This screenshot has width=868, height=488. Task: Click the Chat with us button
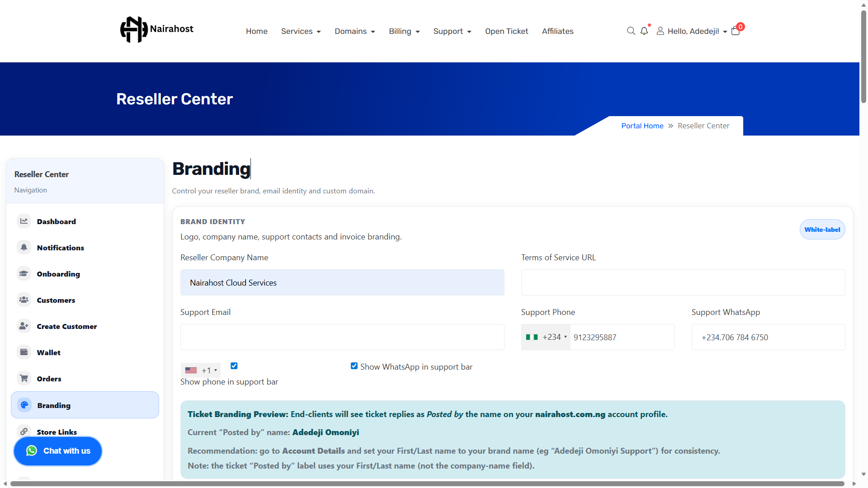[x=58, y=451]
